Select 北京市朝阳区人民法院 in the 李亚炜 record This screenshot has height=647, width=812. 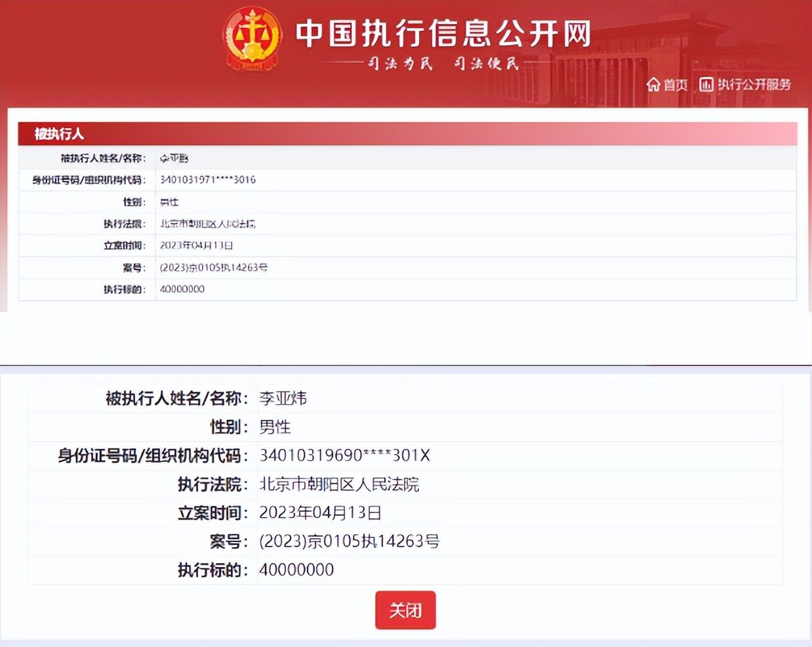(x=339, y=484)
